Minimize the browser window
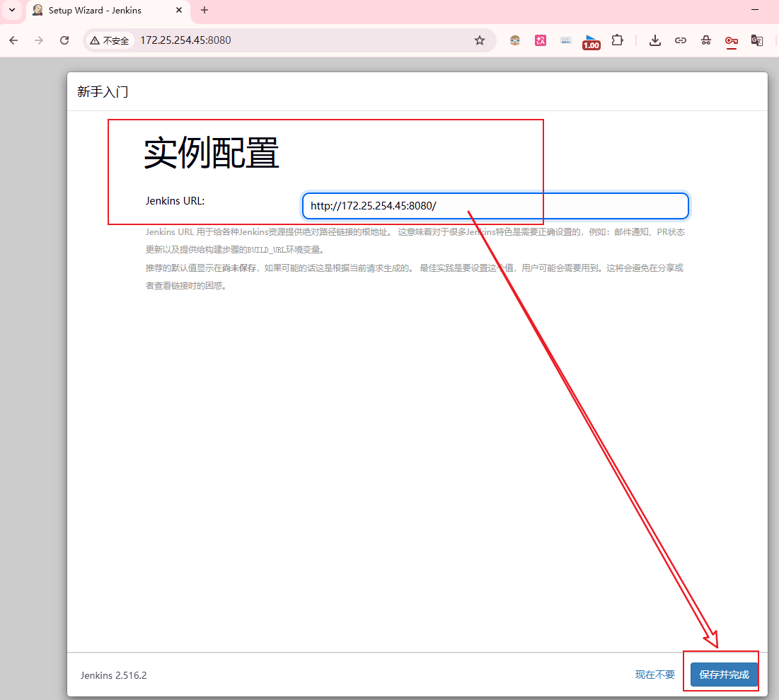 [x=755, y=9]
